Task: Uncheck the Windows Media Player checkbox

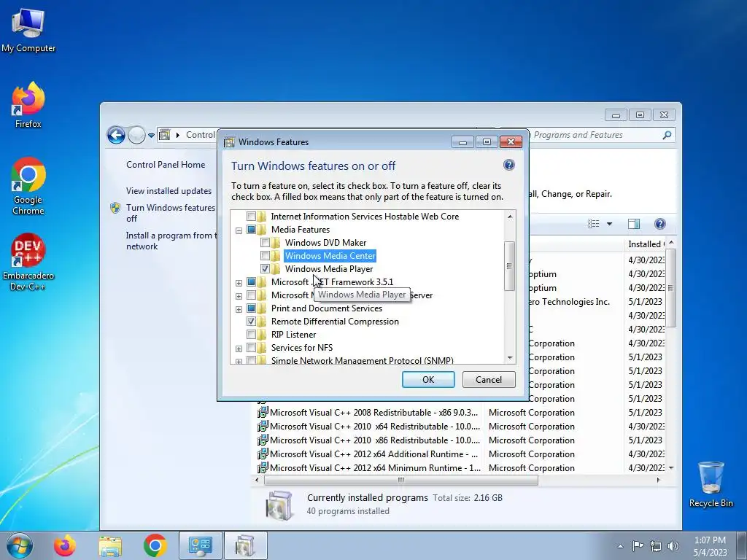Action: pos(265,269)
